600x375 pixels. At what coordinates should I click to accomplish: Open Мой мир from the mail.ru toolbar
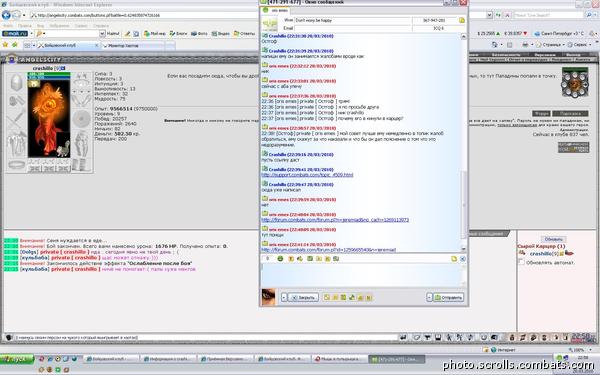155,34
